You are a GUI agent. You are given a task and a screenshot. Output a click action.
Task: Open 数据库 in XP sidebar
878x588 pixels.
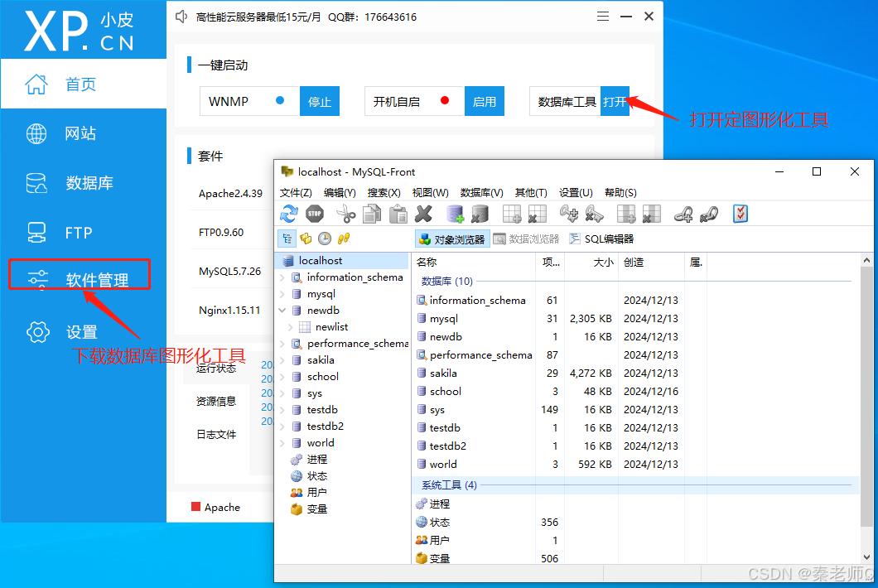click(x=84, y=182)
